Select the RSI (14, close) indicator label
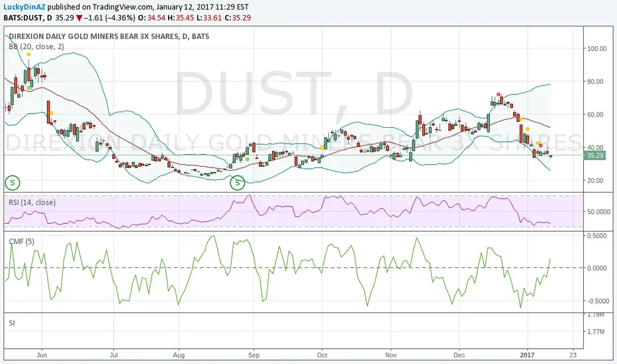Image resolution: width=617 pixels, height=364 pixels. pyautogui.click(x=32, y=203)
